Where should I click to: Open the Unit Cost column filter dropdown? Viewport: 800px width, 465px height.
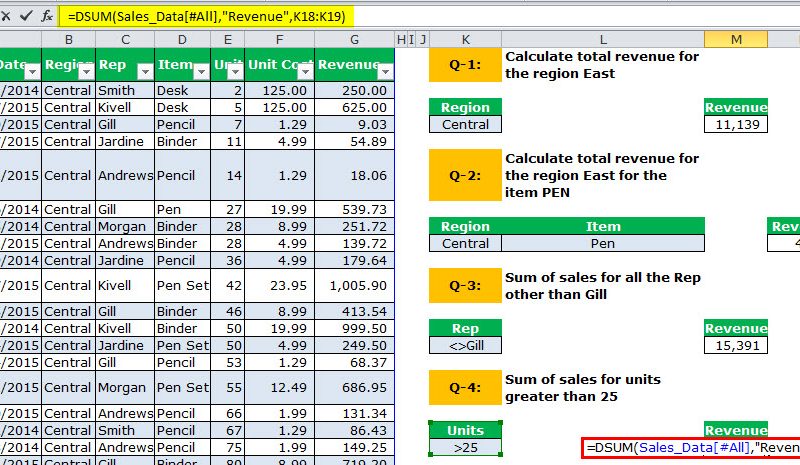pyautogui.click(x=306, y=72)
